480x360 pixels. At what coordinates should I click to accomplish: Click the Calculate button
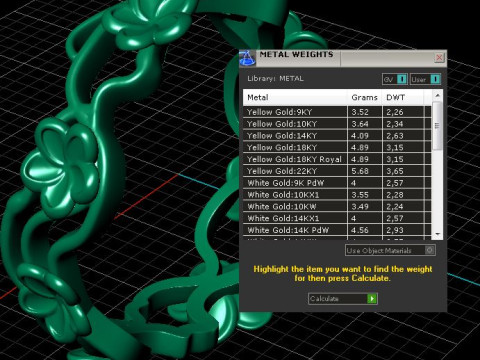click(x=343, y=298)
